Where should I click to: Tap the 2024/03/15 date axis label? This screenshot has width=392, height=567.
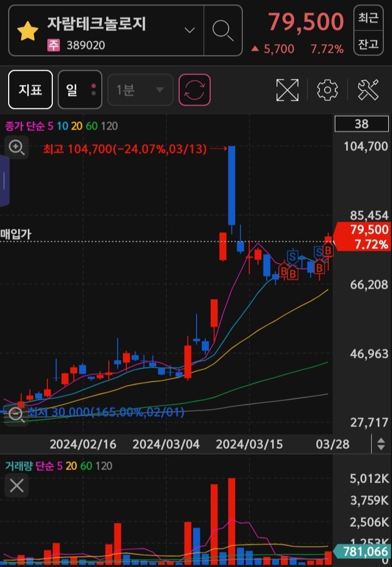[x=249, y=444]
